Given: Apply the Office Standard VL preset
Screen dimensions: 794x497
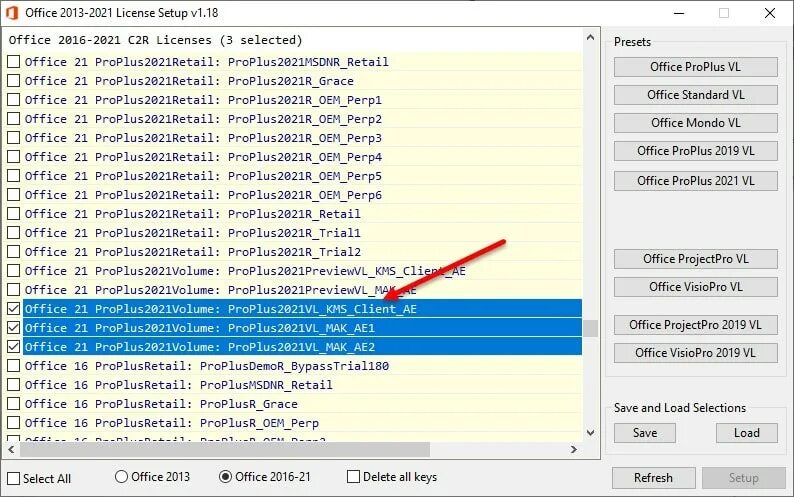Looking at the screenshot, I should 696,95.
